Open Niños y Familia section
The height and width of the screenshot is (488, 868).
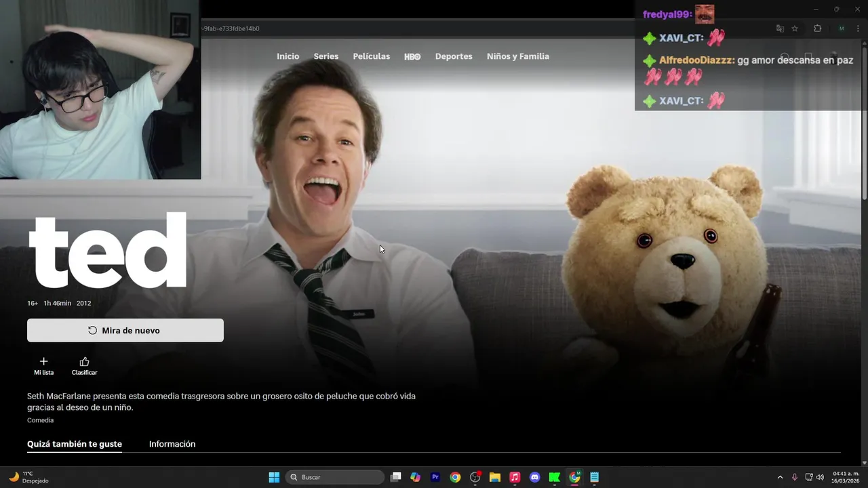518,56
